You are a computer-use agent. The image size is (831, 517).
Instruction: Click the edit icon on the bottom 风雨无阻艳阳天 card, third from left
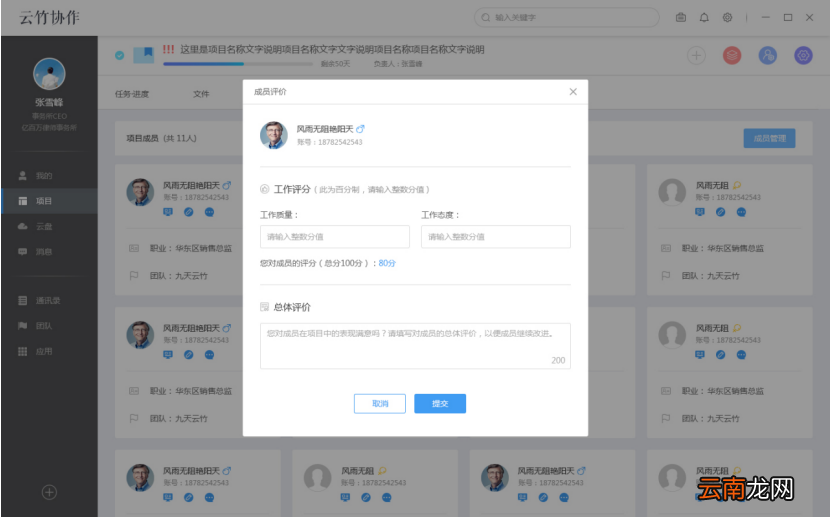pos(543,497)
